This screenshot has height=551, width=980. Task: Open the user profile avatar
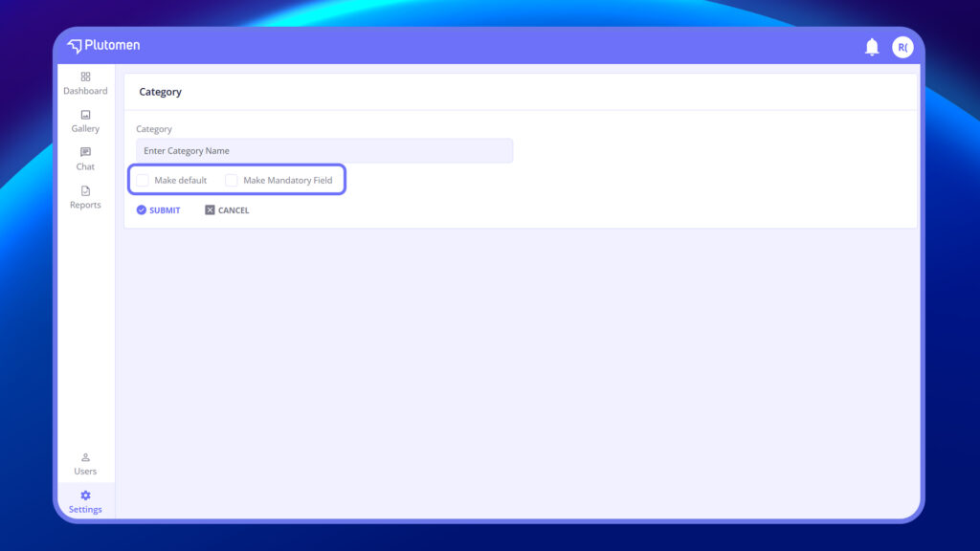coord(902,48)
